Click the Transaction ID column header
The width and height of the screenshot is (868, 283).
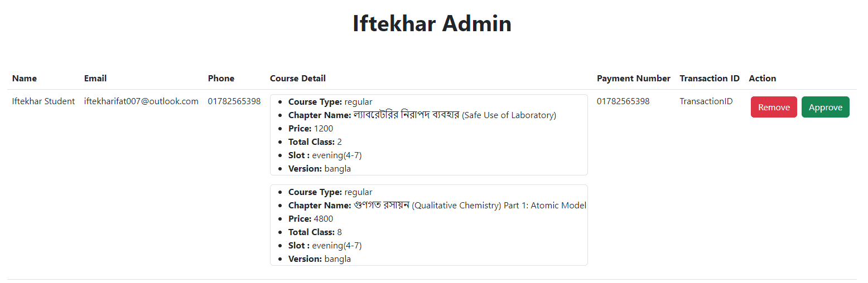point(710,79)
